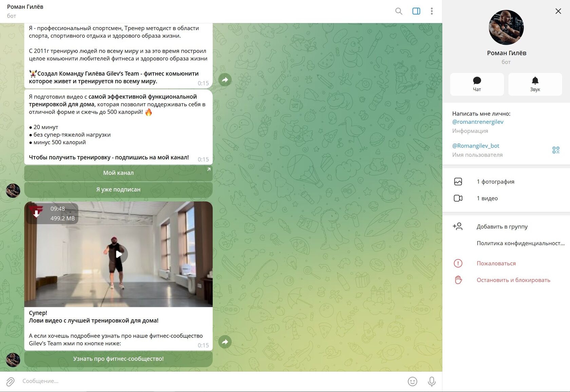
Task: Play the workout video
Action: tap(118, 254)
